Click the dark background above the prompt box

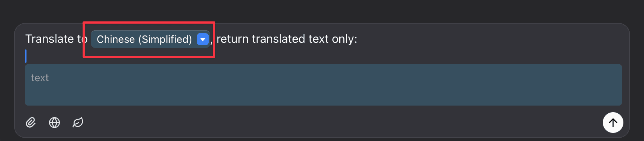pyautogui.click(x=322, y=10)
